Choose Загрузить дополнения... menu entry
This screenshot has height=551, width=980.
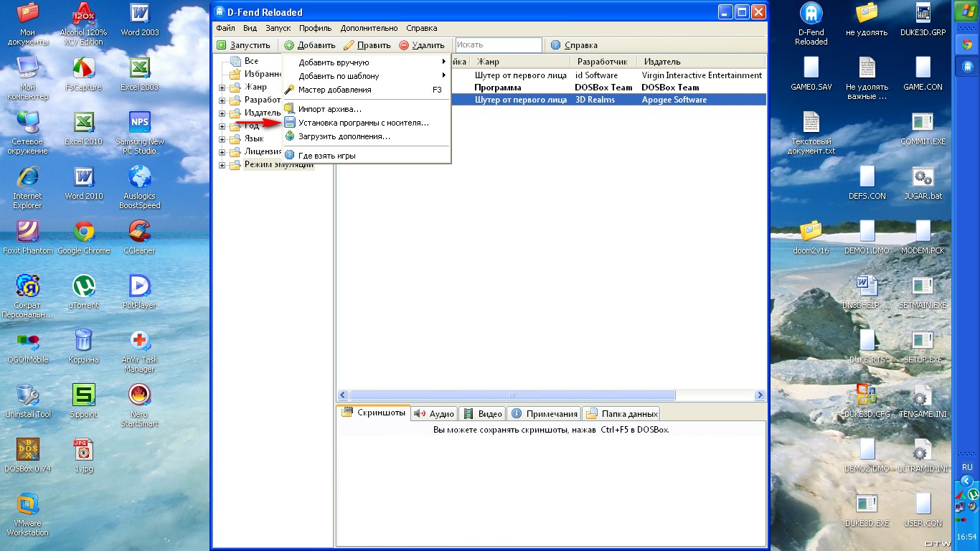pyautogui.click(x=366, y=136)
